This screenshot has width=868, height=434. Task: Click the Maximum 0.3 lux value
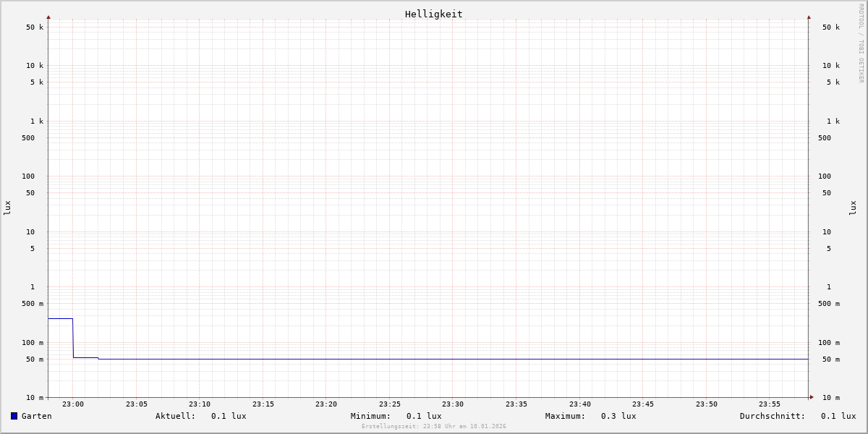pos(618,416)
